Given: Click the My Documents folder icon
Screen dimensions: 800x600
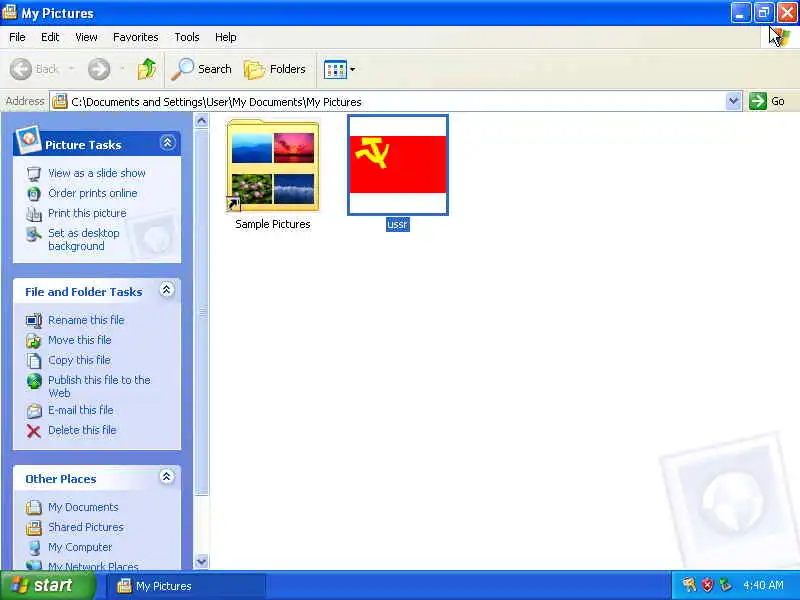Looking at the screenshot, I should pos(34,507).
